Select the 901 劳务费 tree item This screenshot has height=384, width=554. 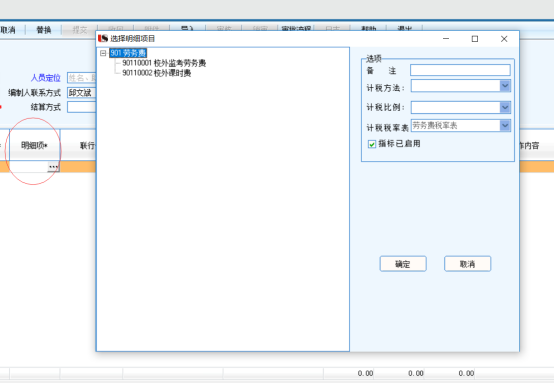click(128, 53)
